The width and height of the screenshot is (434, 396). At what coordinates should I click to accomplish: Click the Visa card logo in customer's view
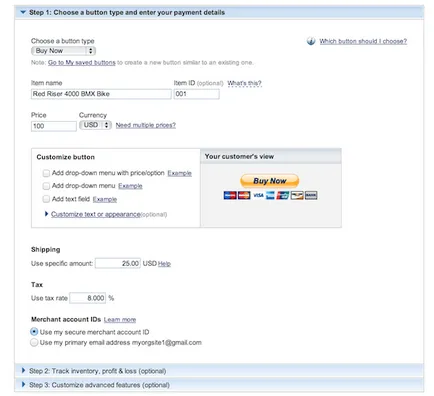[258, 195]
